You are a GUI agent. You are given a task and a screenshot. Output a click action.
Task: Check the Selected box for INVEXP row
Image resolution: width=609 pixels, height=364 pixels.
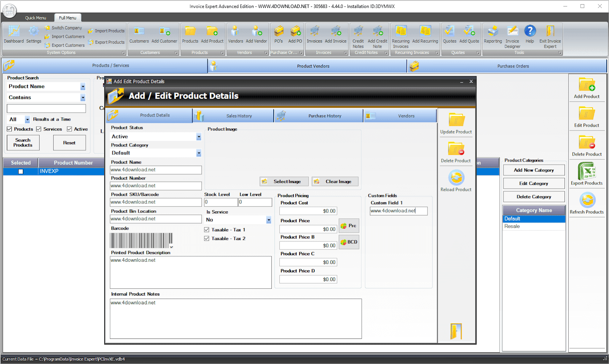(21, 172)
